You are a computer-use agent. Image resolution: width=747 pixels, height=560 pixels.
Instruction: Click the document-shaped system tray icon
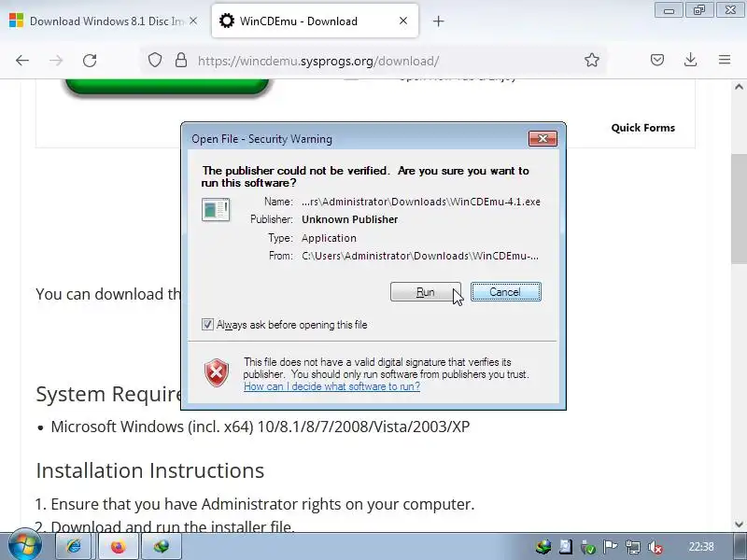[566, 547]
